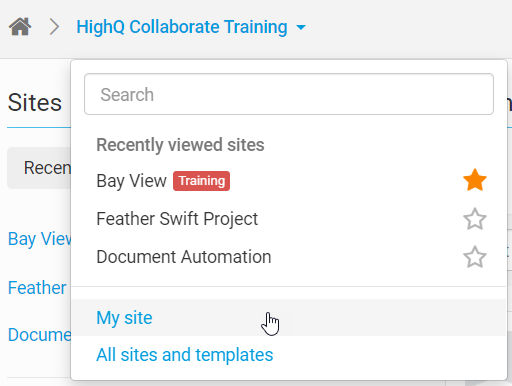Viewport: 512px width, 386px height.
Task: Unfavorite Bay View with the orange star
Action: [x=475, y=180]
